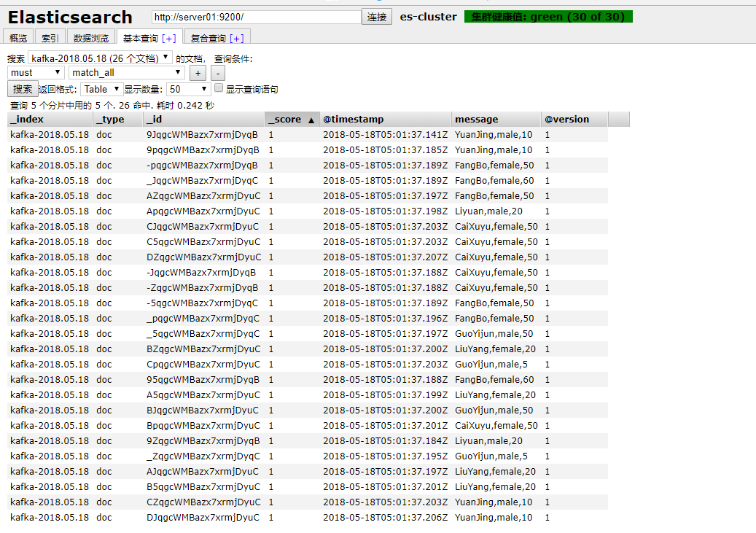
Task: Click id 9ZqgcWMBazx7xrmjDyqB
Action: [x=203, y=441]
